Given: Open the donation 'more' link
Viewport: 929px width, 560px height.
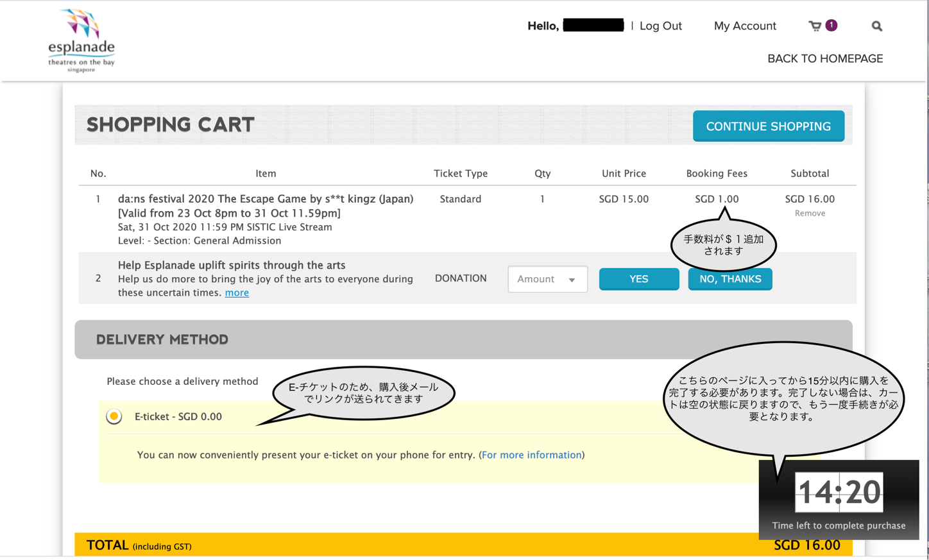Looking at the screenshot, I should point(237,293).
